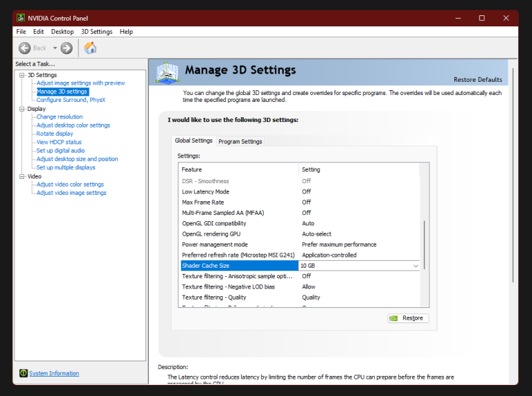Collapse the Display tree node
This screenshot has height=396, width=532.
[x=21, y=109]
